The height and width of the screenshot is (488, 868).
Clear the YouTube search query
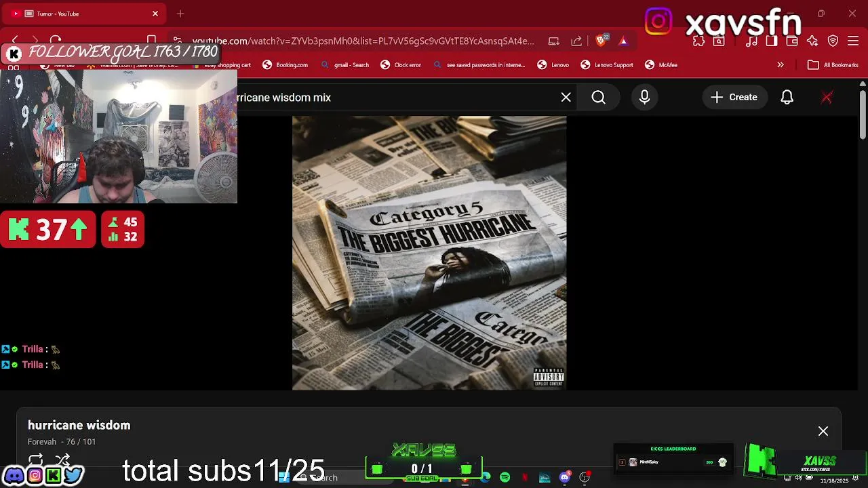(566, 98)
